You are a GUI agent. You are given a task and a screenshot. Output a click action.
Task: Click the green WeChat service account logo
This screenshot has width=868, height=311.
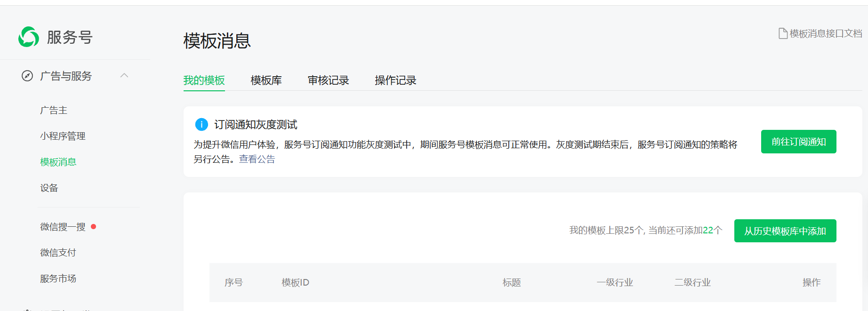coord(29,37)
